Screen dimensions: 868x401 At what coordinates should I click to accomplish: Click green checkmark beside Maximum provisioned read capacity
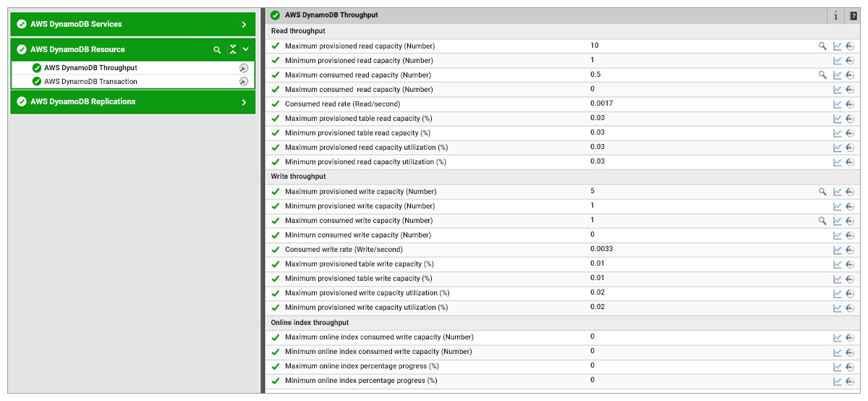click(276, 46)
